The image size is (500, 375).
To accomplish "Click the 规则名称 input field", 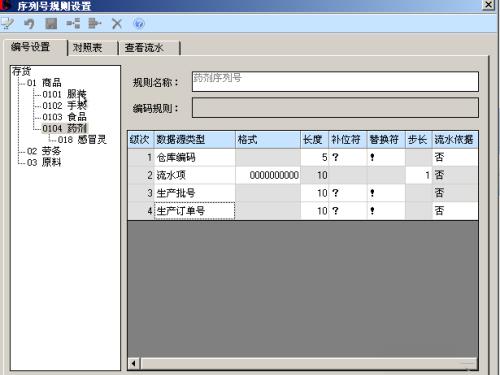I will point(335,82).
